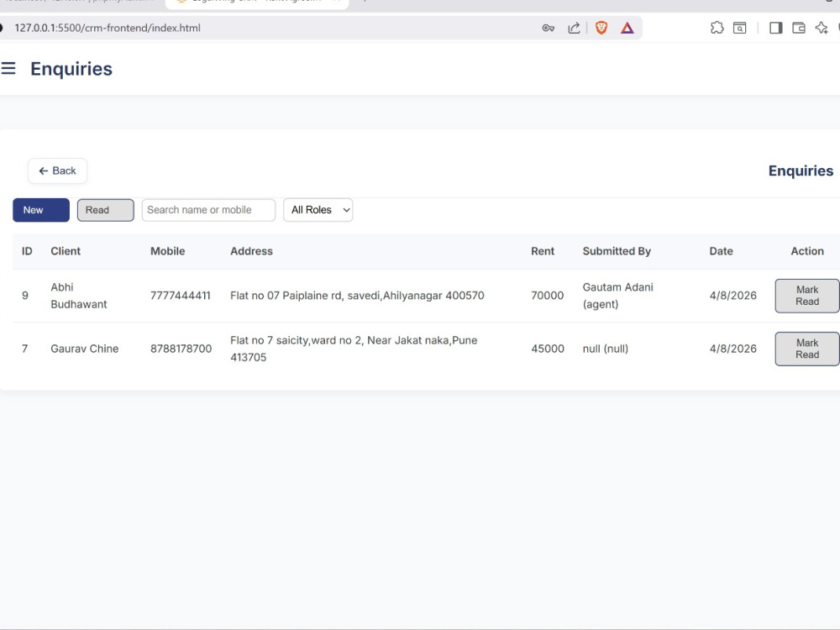Click the Enquiries page title in header
Screen dimensions: 840x630
click(71, 69)
